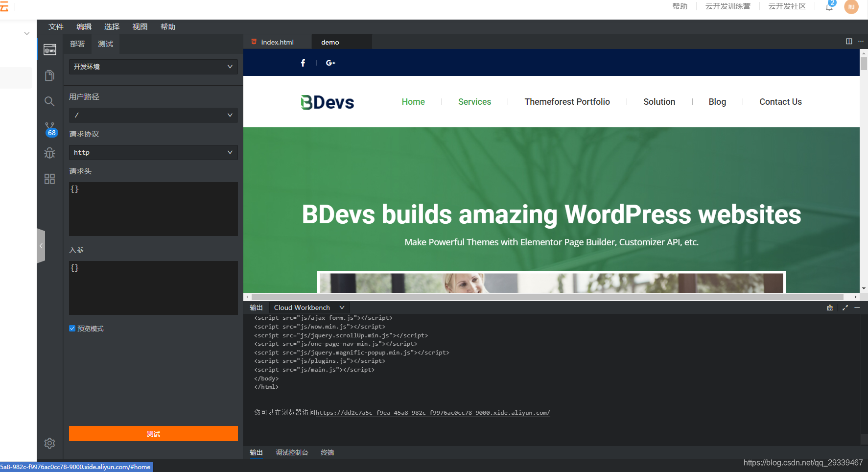Click the Services link in preview navigation
868x472 pixels.
tap(474, 102)
